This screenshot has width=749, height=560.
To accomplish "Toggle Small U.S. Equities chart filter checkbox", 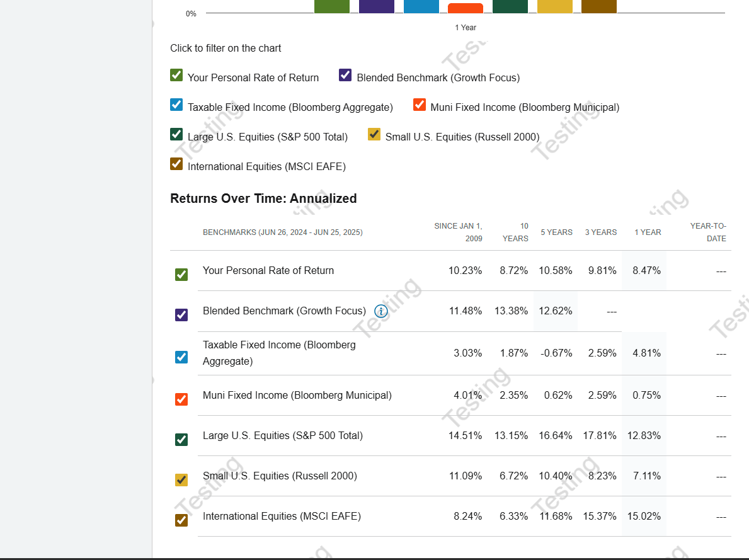I will [374, 135].
